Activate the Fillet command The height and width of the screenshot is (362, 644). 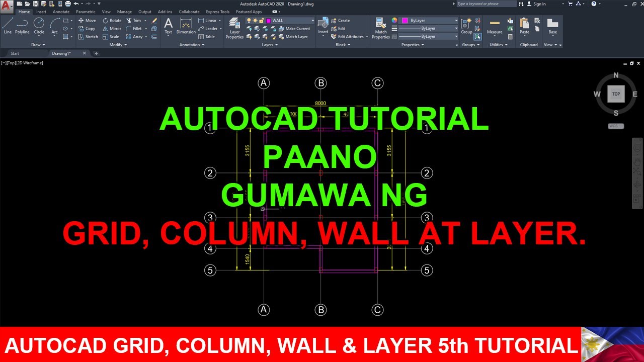pyautogui.click(x=134, y=29)
